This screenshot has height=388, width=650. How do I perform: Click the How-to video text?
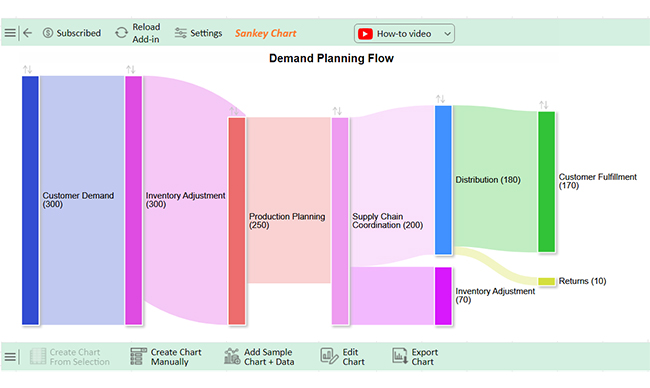point(404,34)
